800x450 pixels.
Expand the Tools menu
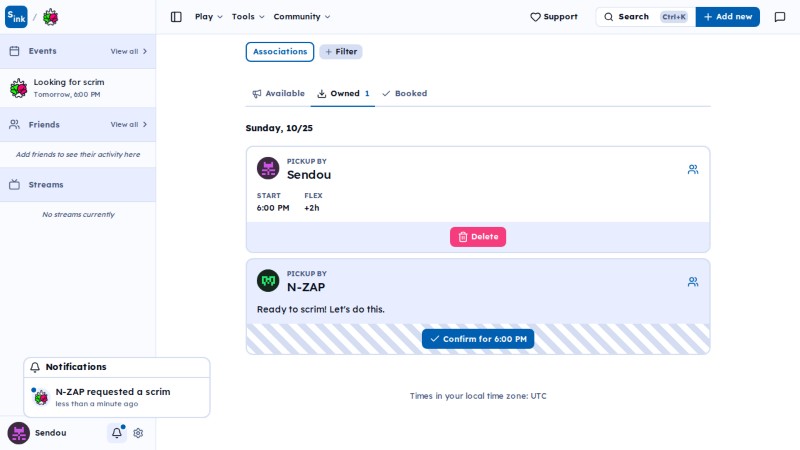(x=248, y=17)
